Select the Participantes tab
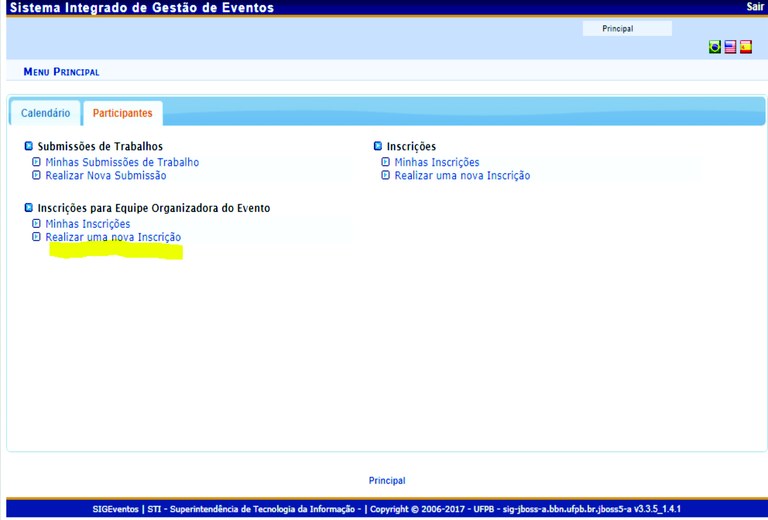768x520 pixels. 122,114
